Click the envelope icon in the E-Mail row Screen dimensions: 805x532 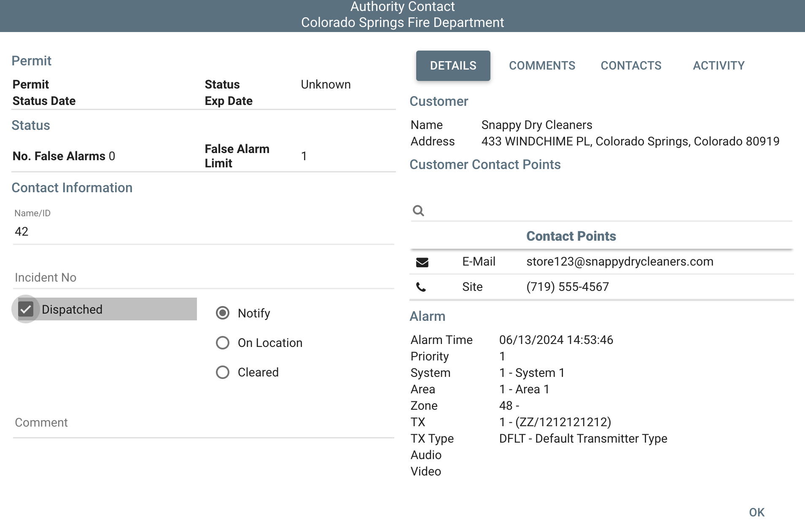pos(422,262)
